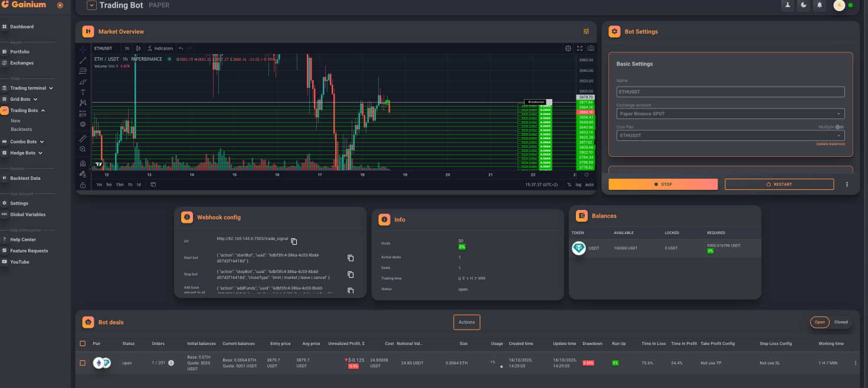Click the bot Name input field
Screen dimensions: 868x388
pos(731,92)
